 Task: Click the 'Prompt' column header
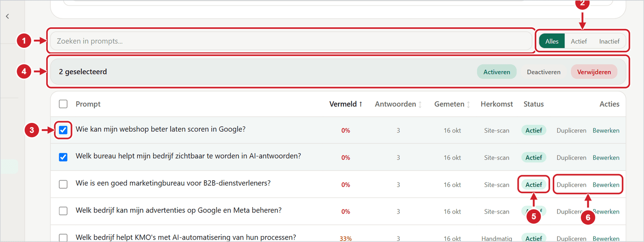88,104
